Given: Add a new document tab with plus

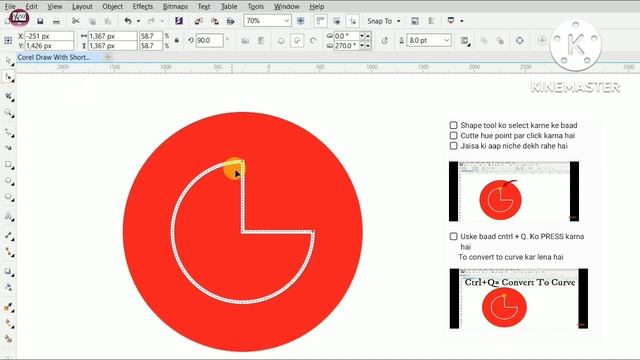Looking at the screenshot, I should 108,58.
